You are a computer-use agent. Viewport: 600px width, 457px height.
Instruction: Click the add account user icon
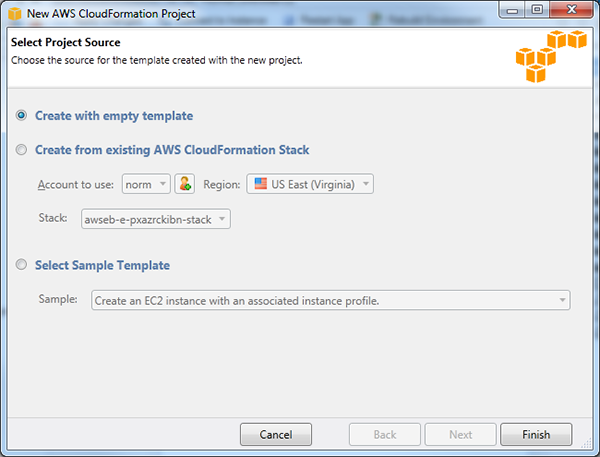click(x=185, y=184)
